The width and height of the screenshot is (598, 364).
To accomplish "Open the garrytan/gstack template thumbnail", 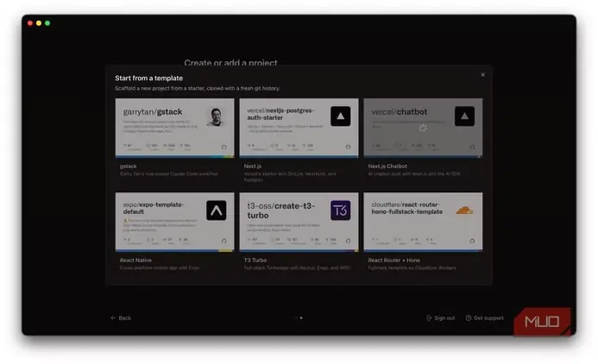I will 174,128.
